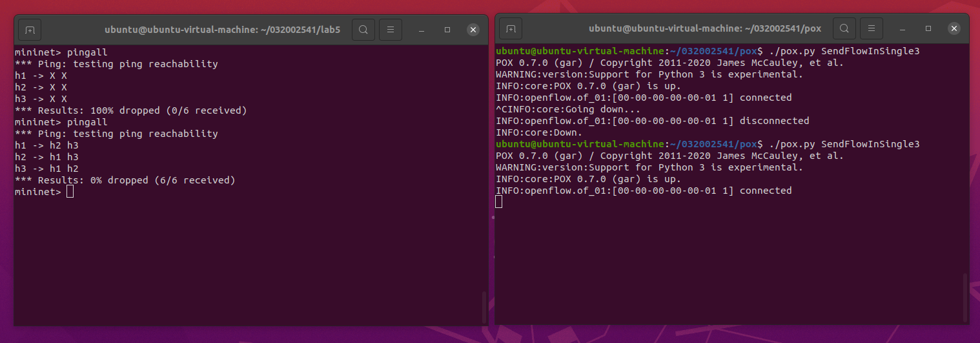980x343 pixels.
Task: Click the mininet prompt cursor in lab5 terminal
Action: point(70,192)
